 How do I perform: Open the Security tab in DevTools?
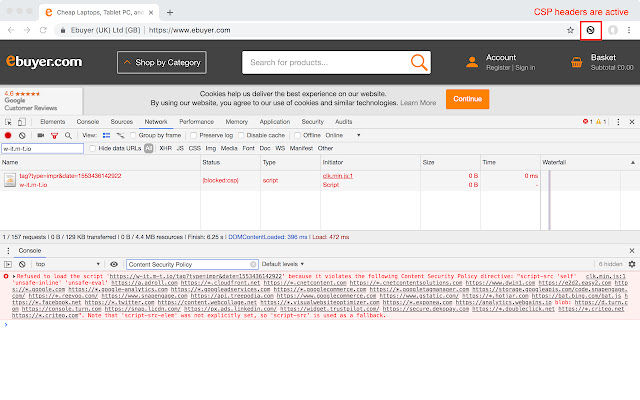pos(313,121)
